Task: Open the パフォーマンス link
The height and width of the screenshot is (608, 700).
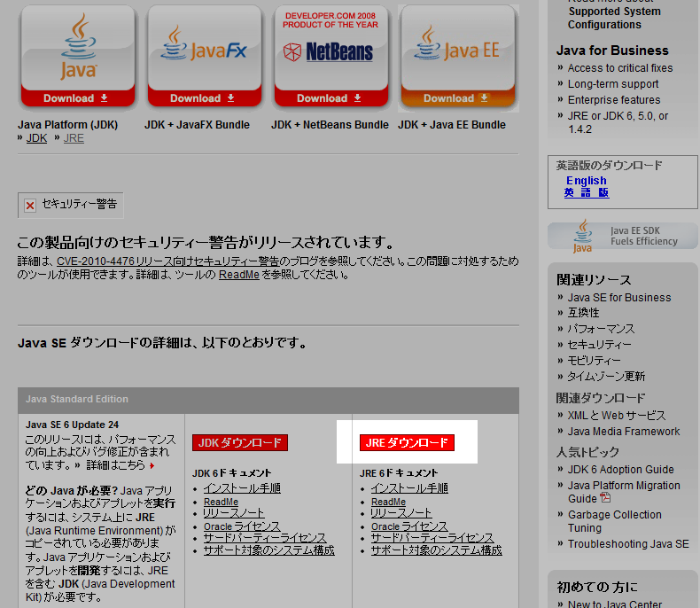Action: (601, 329)
